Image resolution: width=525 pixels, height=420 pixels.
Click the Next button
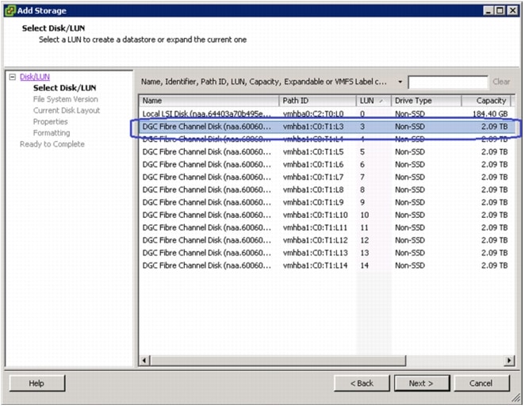tap(421, 384)
